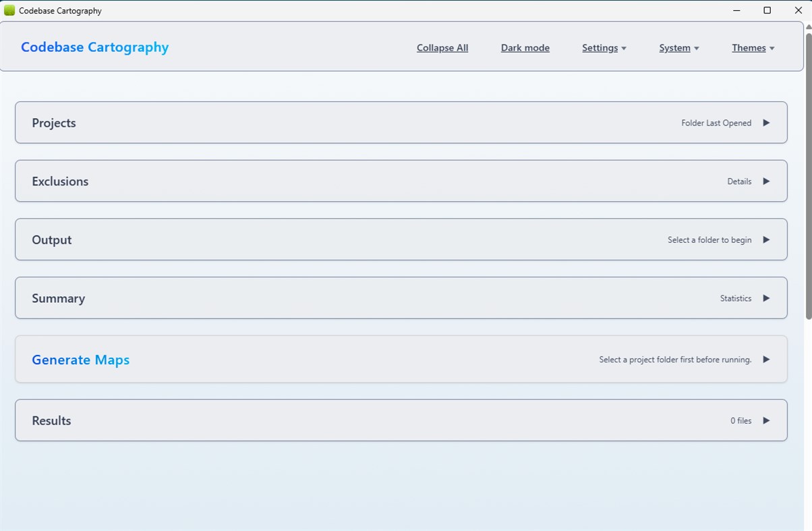Maximize the Codebase Cartography window

click(x=767, y=10)
